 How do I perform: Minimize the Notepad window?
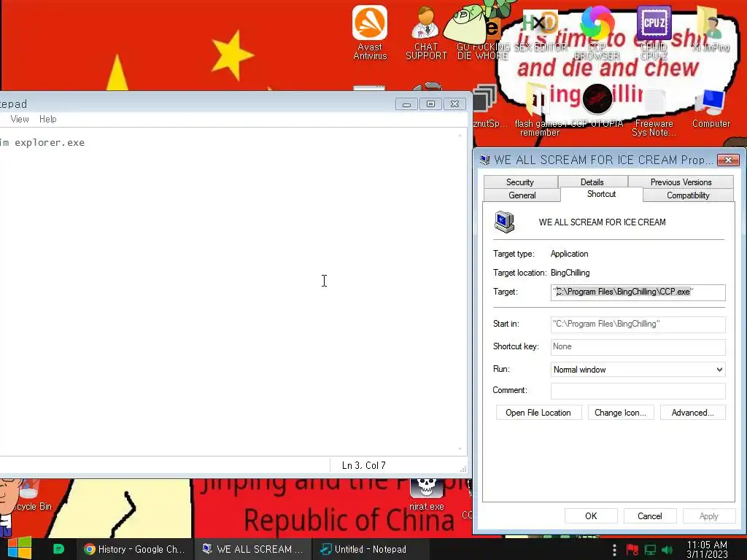point(406,104)
